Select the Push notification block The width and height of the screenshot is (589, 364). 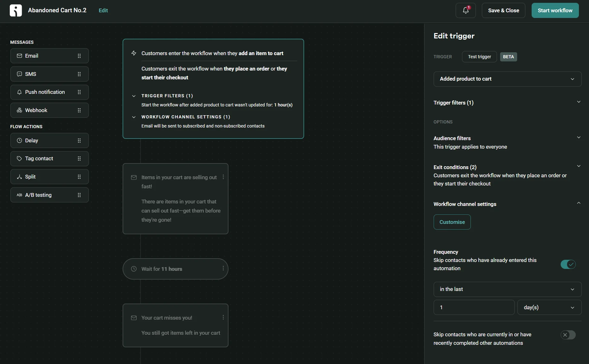click(49, 92)
